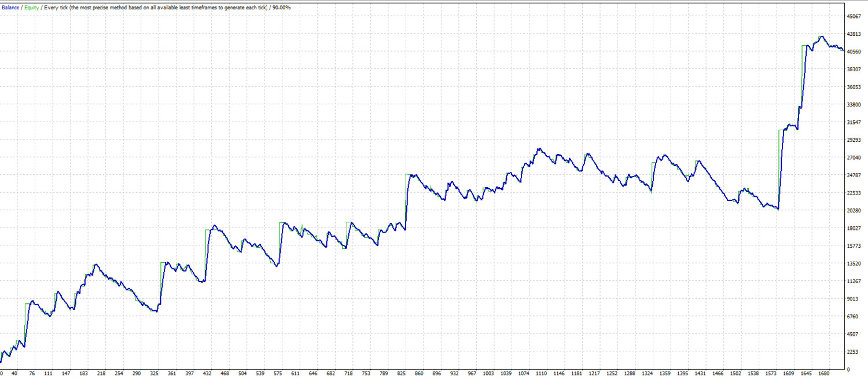The height and width of the screenshot is (378, 868).
Task: Click trade number 1645 on horizontal axis
Action: [807, 374]
